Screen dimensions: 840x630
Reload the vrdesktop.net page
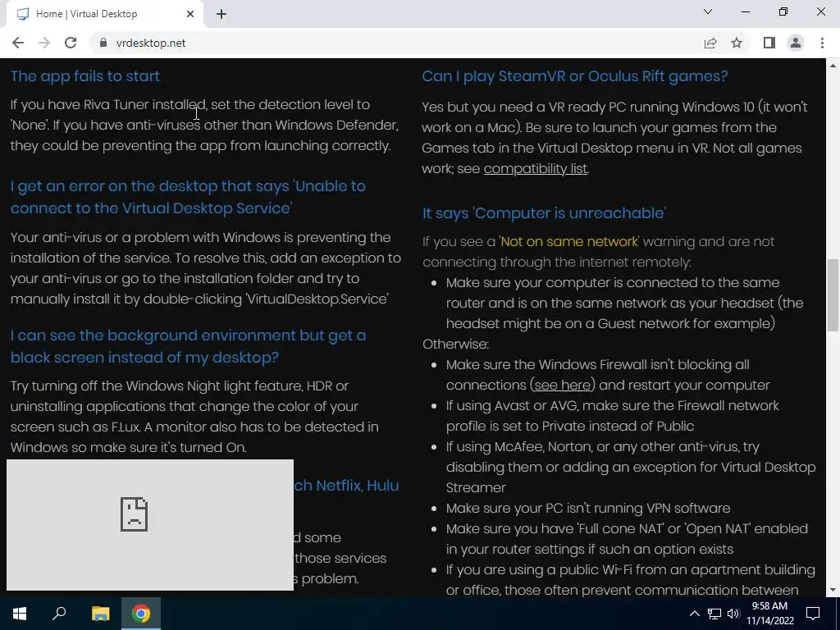[x=71, y=43]
